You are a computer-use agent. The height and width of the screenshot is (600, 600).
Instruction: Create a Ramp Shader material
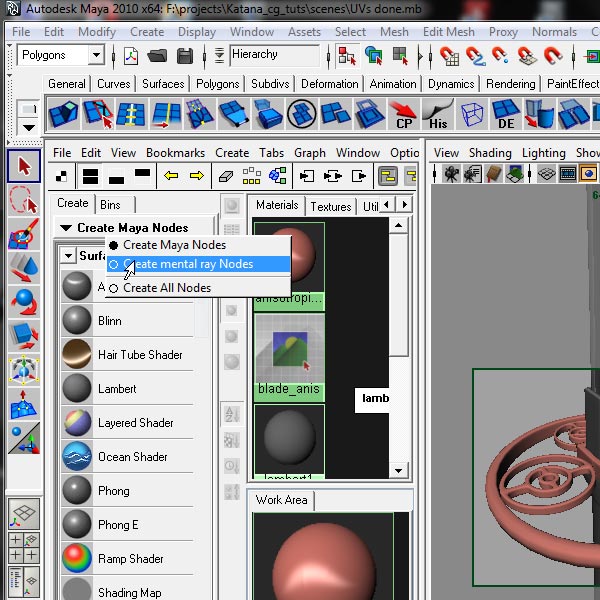pyautogui.click(x=128, y=559)
